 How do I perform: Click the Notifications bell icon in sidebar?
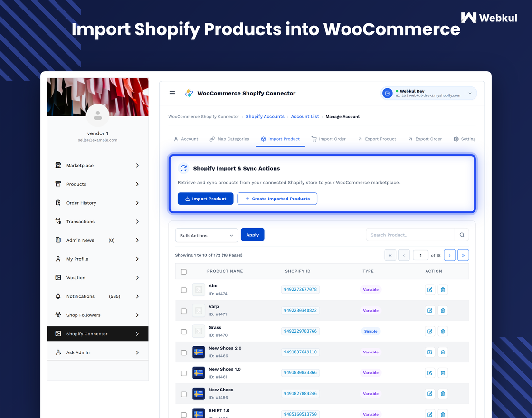pyautogui.click(x=58, y=296)
